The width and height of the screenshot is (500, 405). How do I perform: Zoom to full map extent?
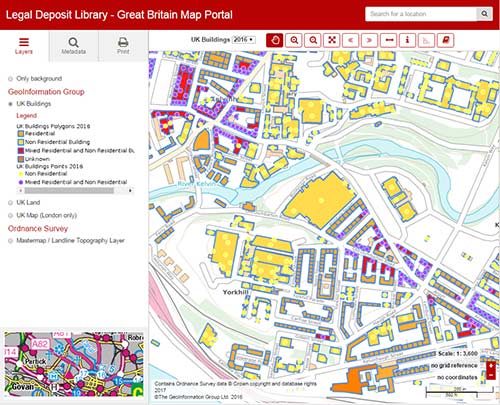click(332, 40)
